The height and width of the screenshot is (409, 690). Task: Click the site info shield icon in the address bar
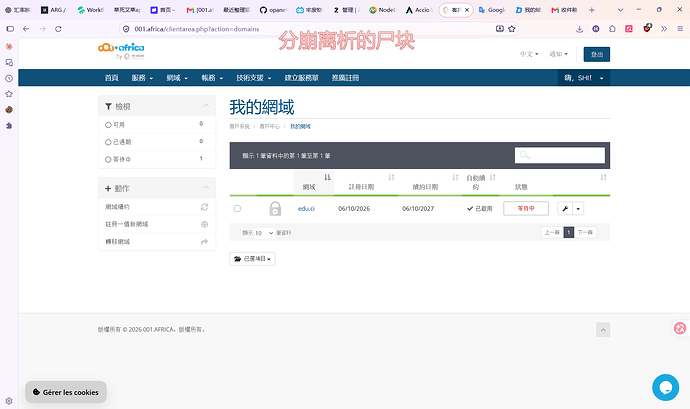coord(126,29)
